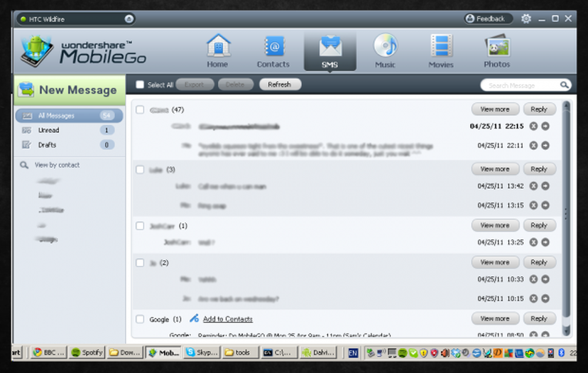588x373 pixels.
Task: Forward message dated 04/25/11 22:15
Action: coord(546,126)
